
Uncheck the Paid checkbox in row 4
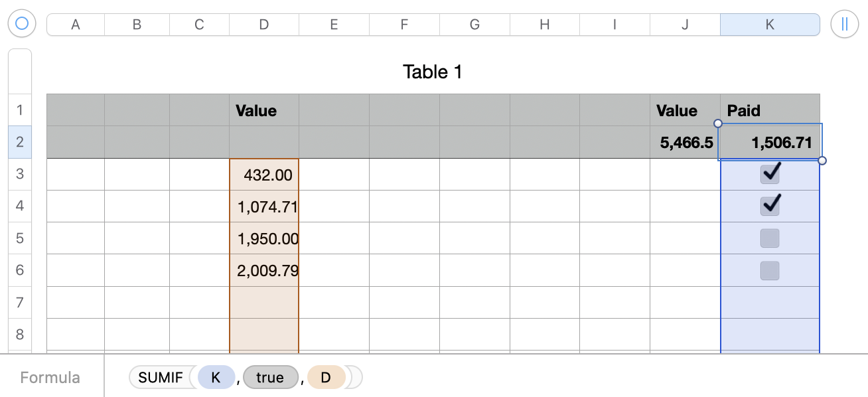tap(770, 206)
